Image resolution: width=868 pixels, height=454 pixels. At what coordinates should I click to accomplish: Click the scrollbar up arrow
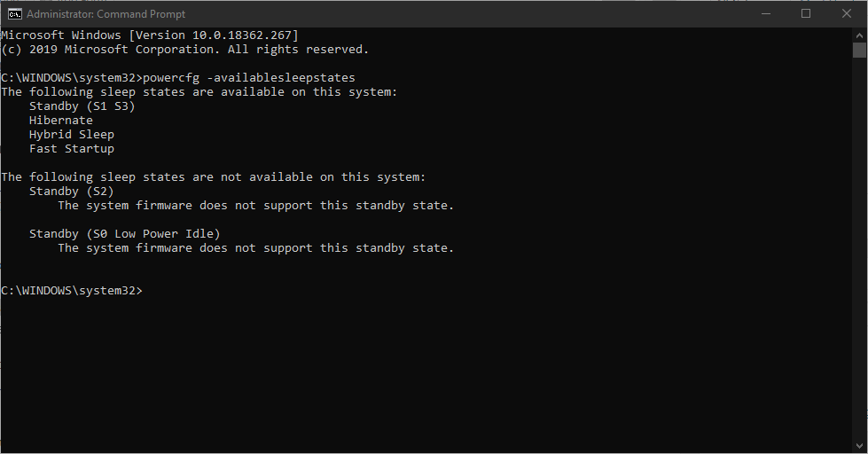[859, 35]
